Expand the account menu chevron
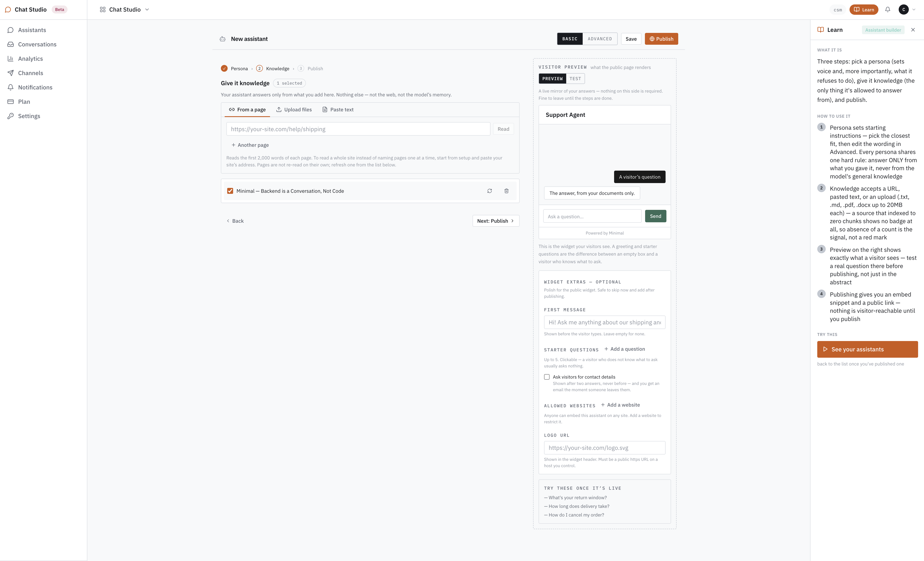Screen dimensions: 924x561 (x=914, y=10)
